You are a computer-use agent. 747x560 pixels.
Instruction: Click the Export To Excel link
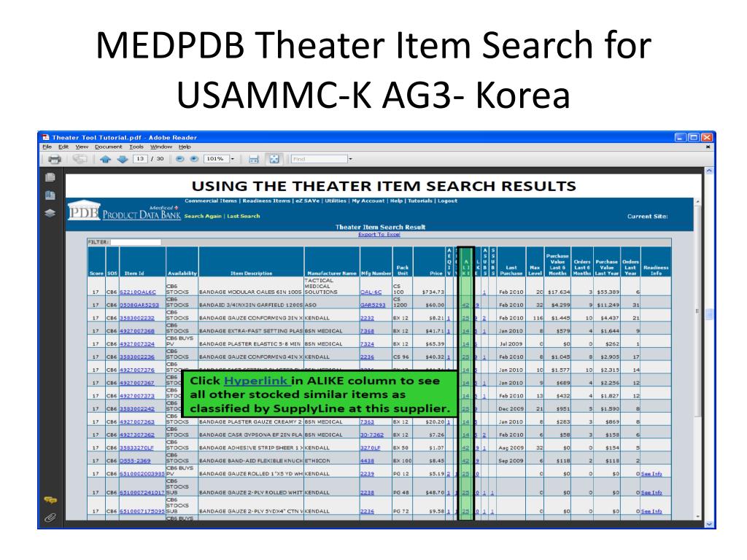coord(379,234)
